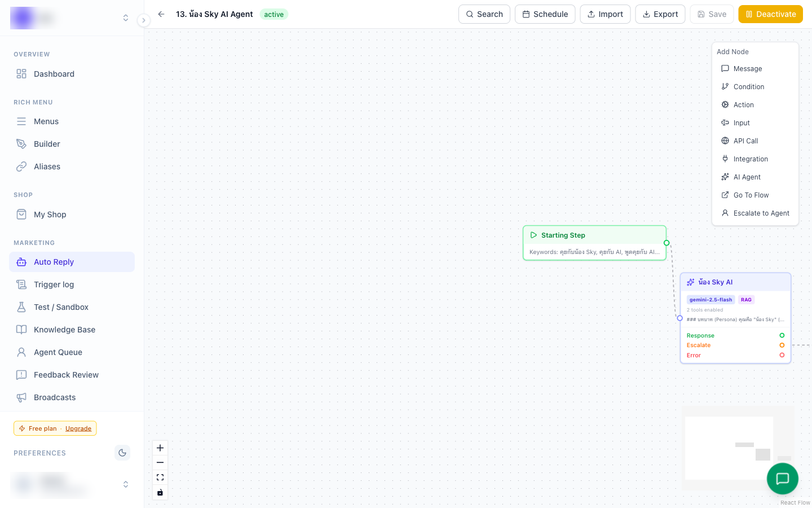The image size is (812, 508).
Task: Click the active status badge
Action: [274, 15]
